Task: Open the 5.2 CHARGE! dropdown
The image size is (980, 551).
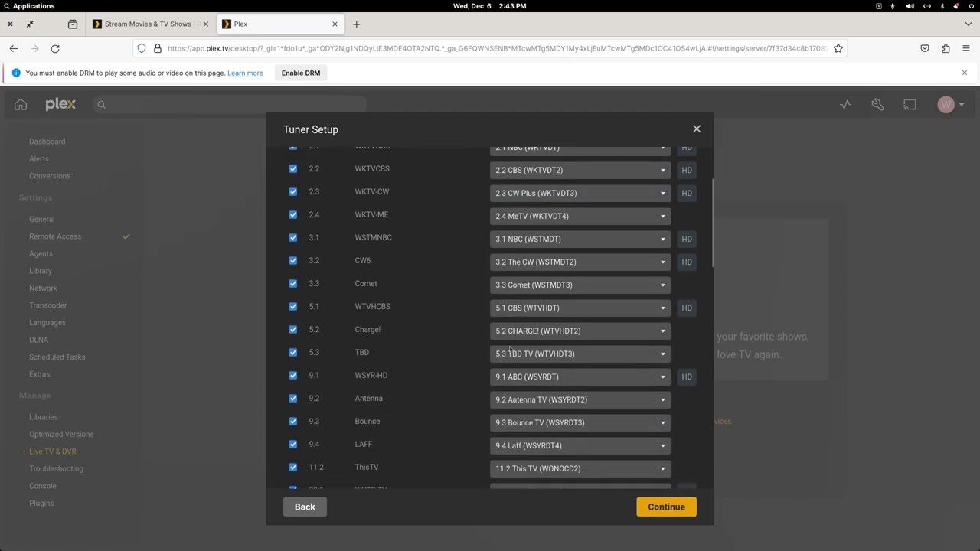Action: 580,331
